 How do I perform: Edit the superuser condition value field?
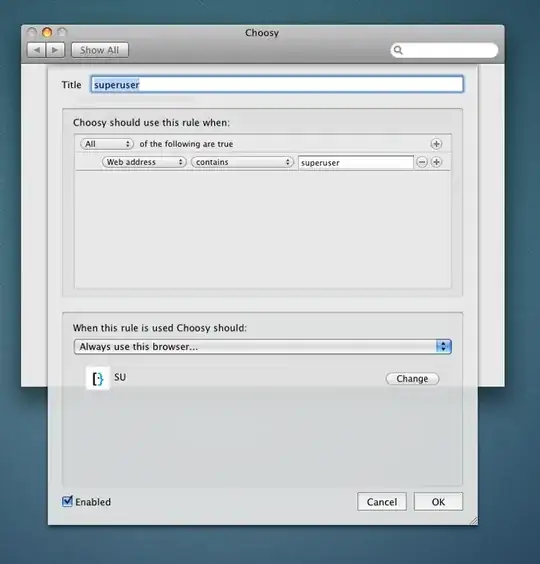(x=355, y=163)
